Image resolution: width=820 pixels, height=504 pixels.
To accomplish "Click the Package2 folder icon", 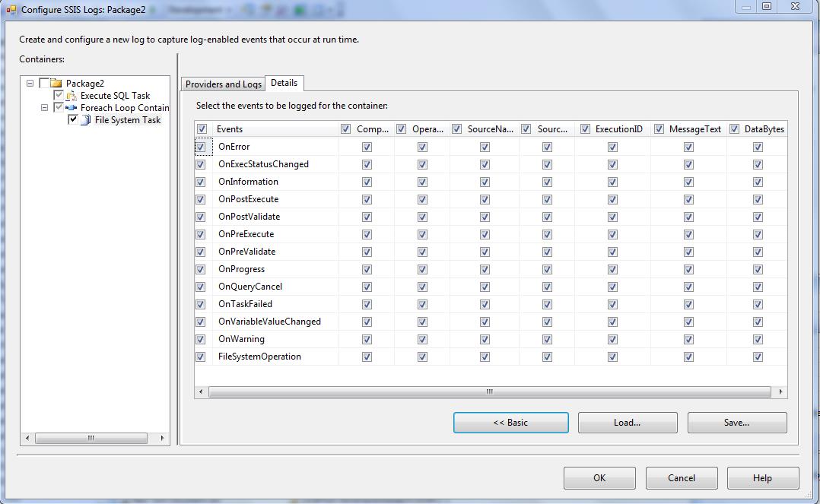I will [56, 84].
